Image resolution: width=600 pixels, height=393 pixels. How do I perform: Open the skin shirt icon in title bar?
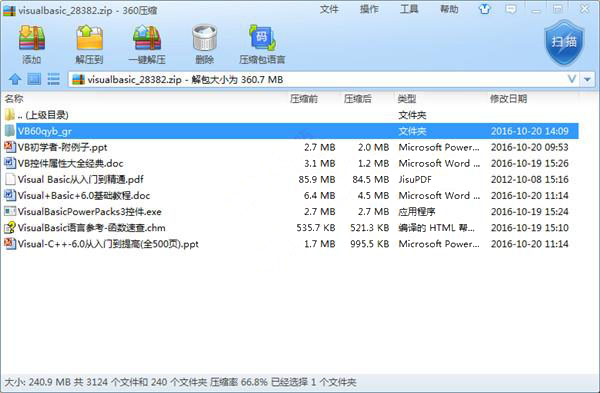(x=485, y=9)
